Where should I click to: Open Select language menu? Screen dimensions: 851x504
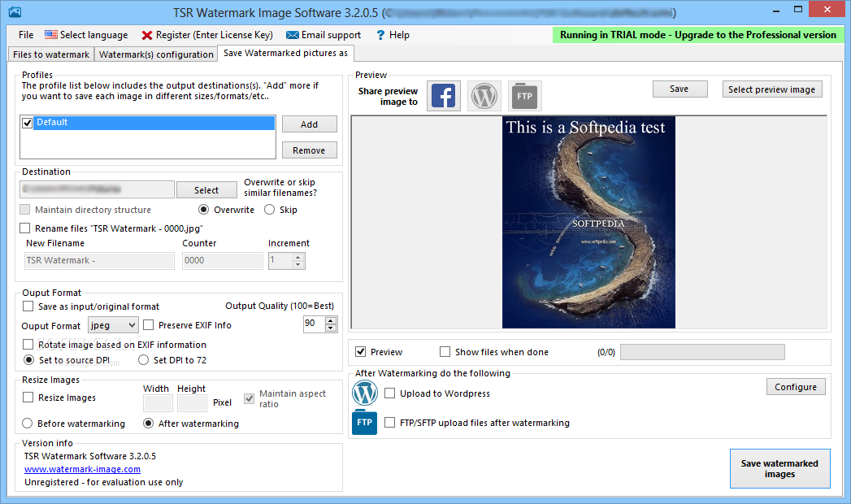pos(86,35)
